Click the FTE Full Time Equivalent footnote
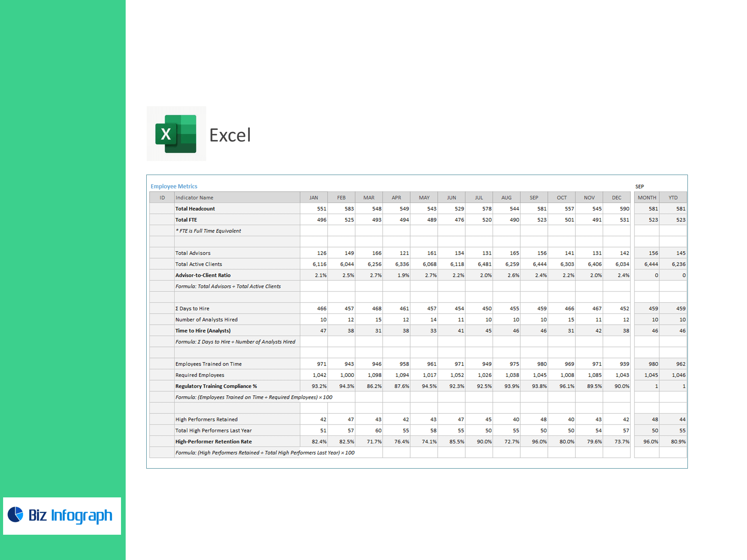Image resolution: width=747 pixels, height=560 pixels. point(208,231)
